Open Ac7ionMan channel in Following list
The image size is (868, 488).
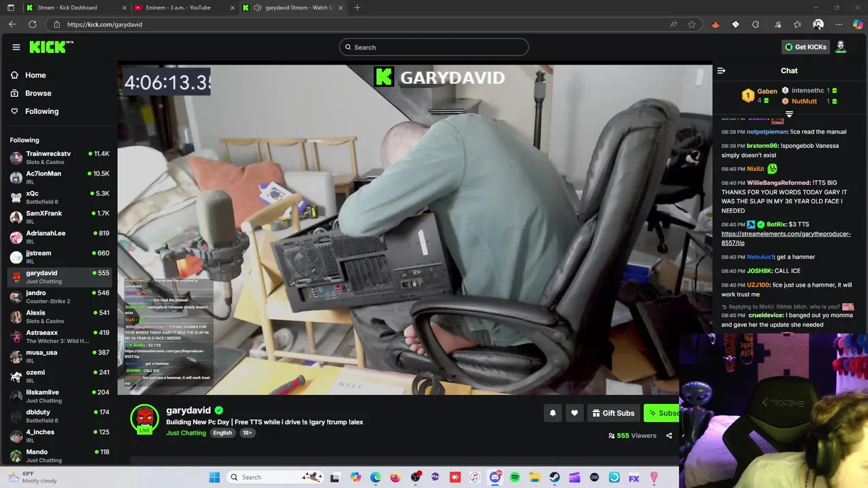[60, 177]
